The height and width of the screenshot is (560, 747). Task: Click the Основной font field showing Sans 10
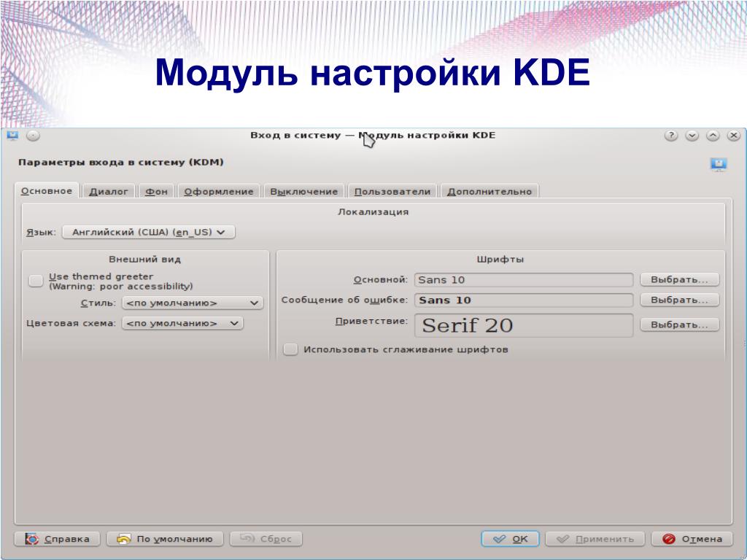click(524, 279)
